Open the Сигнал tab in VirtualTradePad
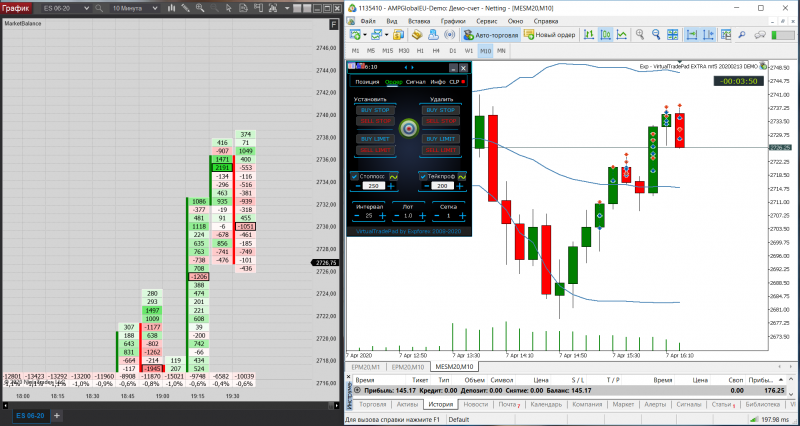 (416, 82)
